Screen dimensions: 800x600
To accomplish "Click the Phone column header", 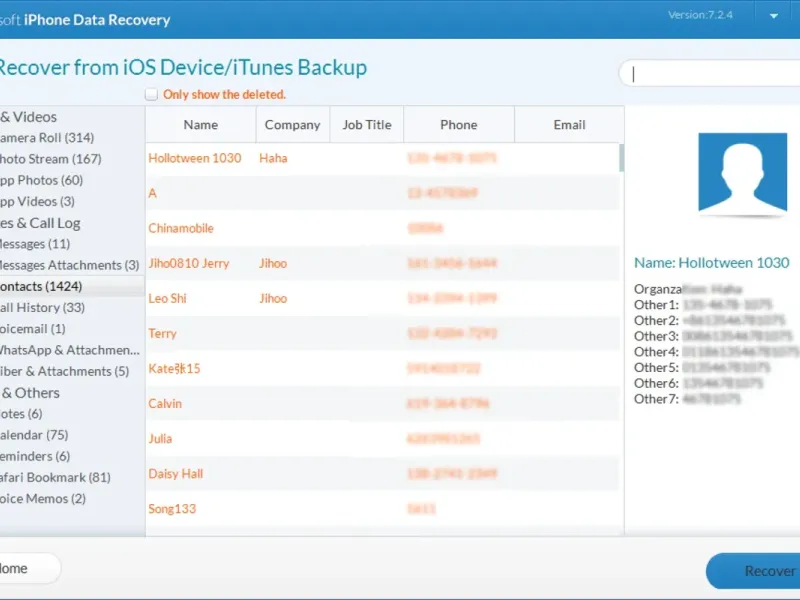I will [459, 124].
